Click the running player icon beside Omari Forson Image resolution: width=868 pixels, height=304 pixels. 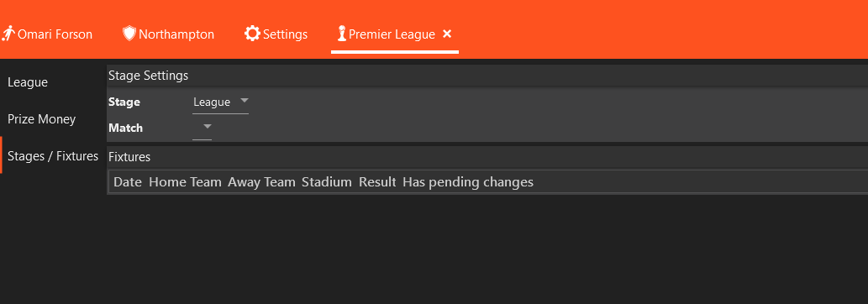[x=8, y=34]
